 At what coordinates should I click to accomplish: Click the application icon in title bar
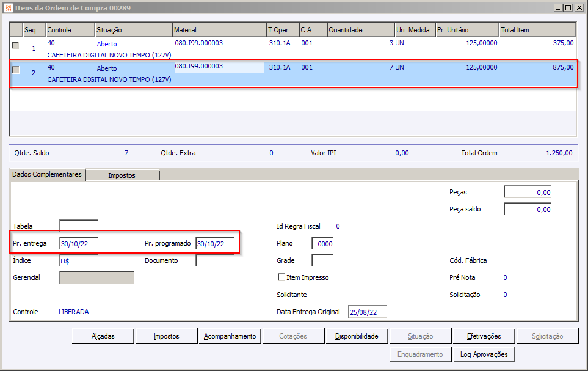8,8
